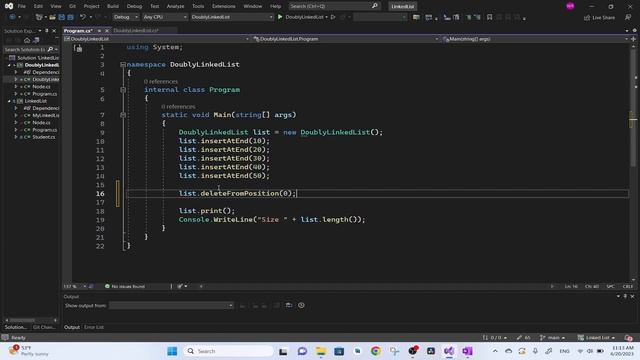The width and height of the screenshot is (640, 360).
Task: Open the Debug menu
Action: click(x=134, y=6)
